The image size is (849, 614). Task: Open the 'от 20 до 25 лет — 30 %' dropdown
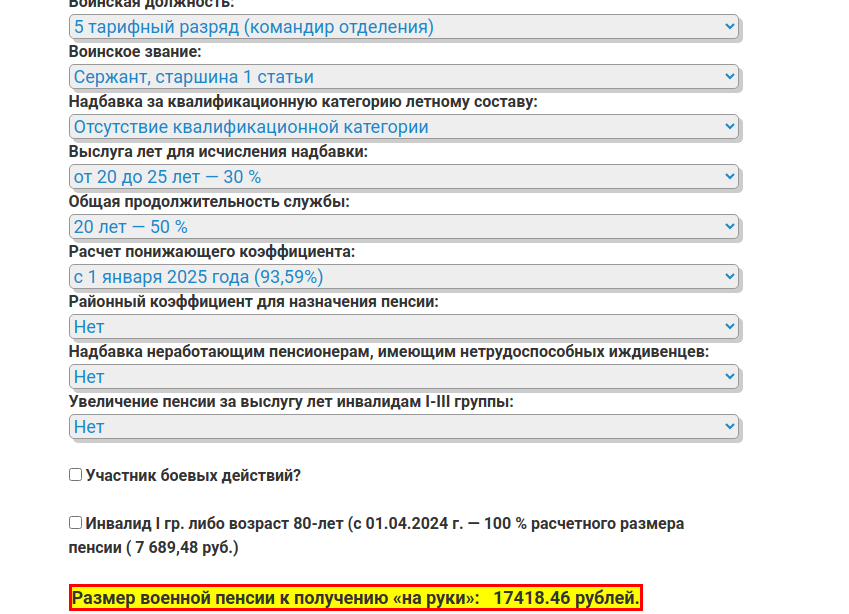tap(403, 177)
